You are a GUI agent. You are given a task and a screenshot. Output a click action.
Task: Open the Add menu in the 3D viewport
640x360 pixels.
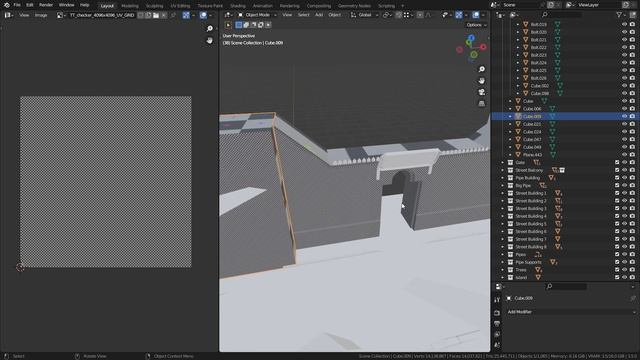coord(319,15)
